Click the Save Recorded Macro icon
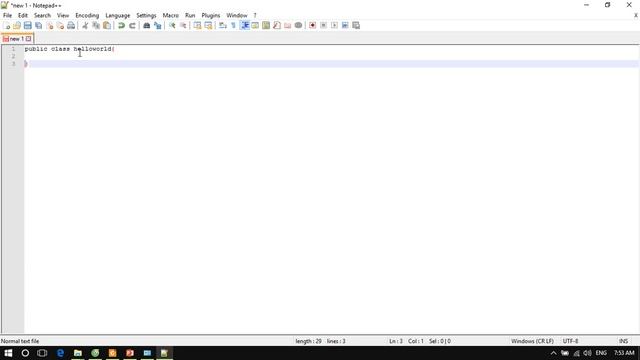640x360 pixels. click(x=356, y=25)
